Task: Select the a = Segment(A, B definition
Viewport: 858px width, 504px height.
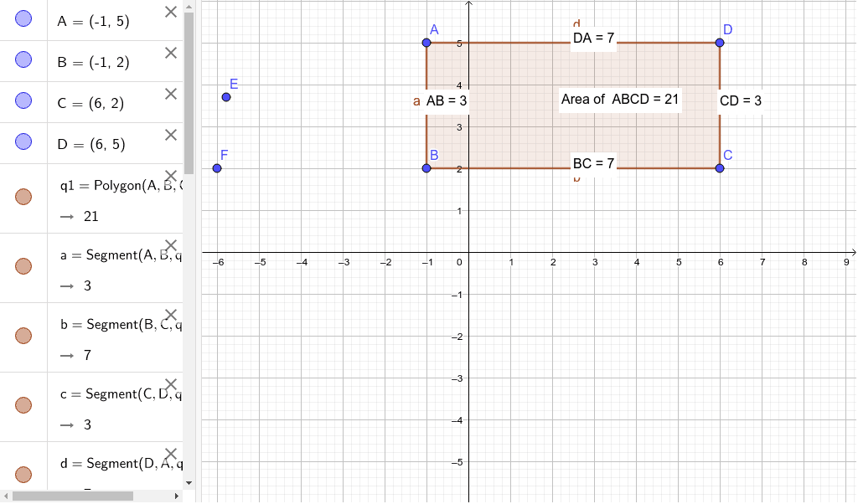Action: tap(121, 255)
